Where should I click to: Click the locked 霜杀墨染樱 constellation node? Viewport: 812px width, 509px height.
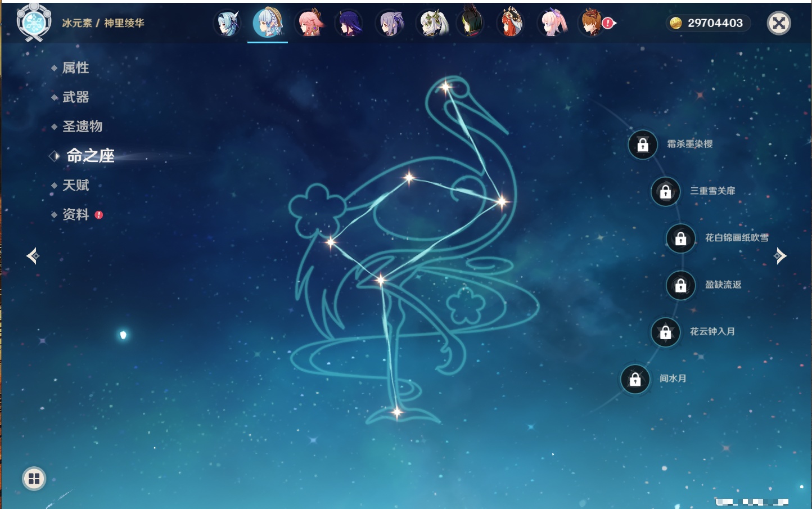tap(643, 145)
